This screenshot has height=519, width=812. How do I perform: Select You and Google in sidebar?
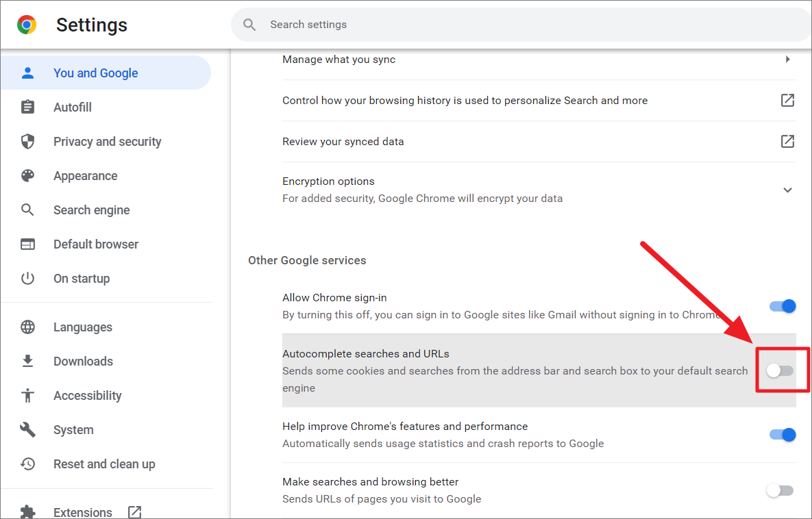pyautogui.click(x=96, y=73)
